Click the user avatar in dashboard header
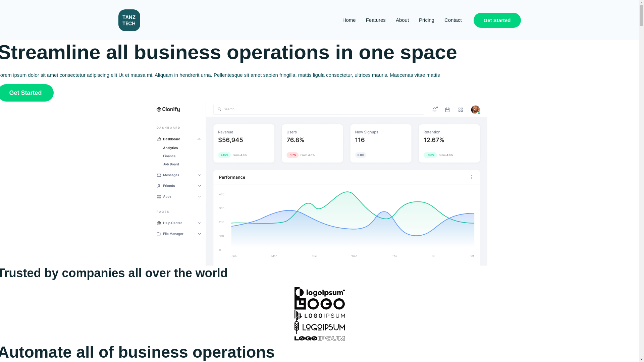 [x=475, y=110]
